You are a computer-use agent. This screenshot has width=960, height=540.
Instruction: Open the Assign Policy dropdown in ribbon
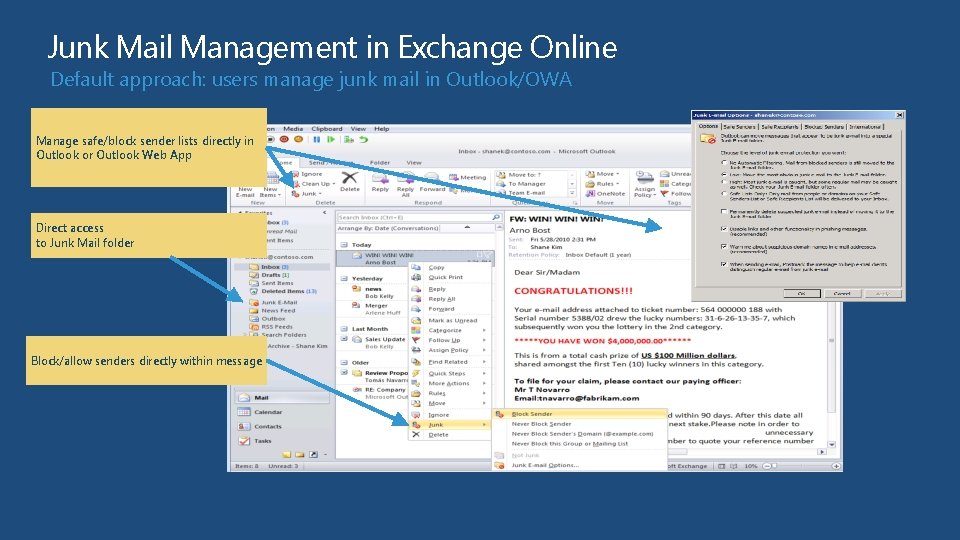point(644,184)
